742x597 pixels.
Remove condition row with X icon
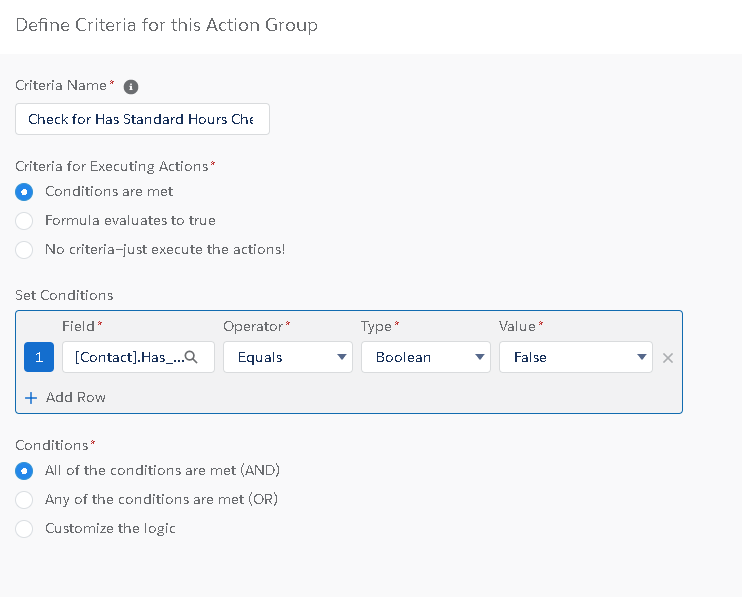pyautogui.click(x=668, y=358)
